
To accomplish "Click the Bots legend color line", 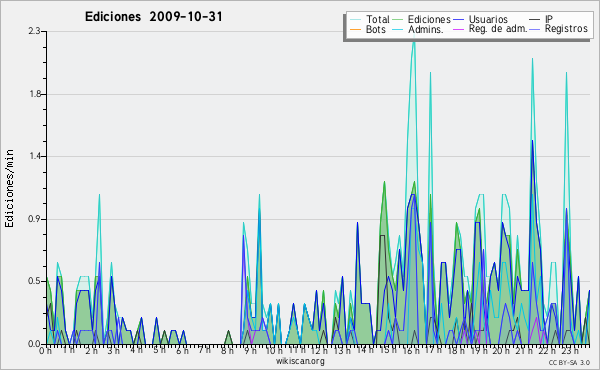I will (x=355, y=29).
